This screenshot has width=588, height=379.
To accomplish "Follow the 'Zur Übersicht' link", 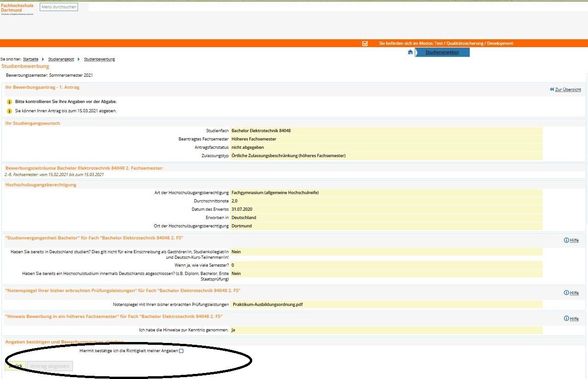I will pos(568,90).
